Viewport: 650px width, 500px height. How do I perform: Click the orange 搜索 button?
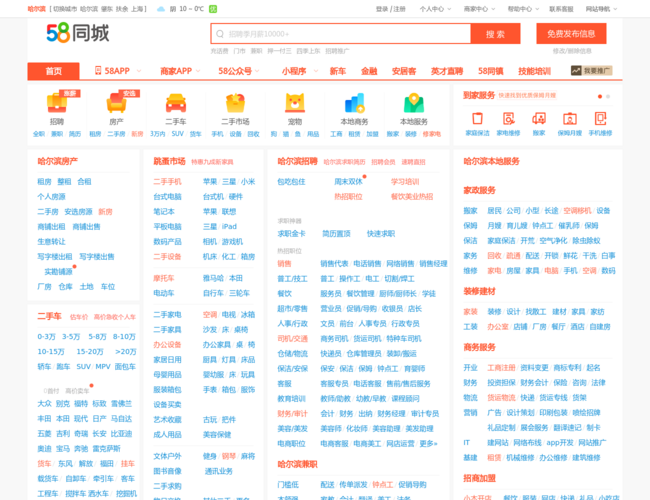(495, 34)
